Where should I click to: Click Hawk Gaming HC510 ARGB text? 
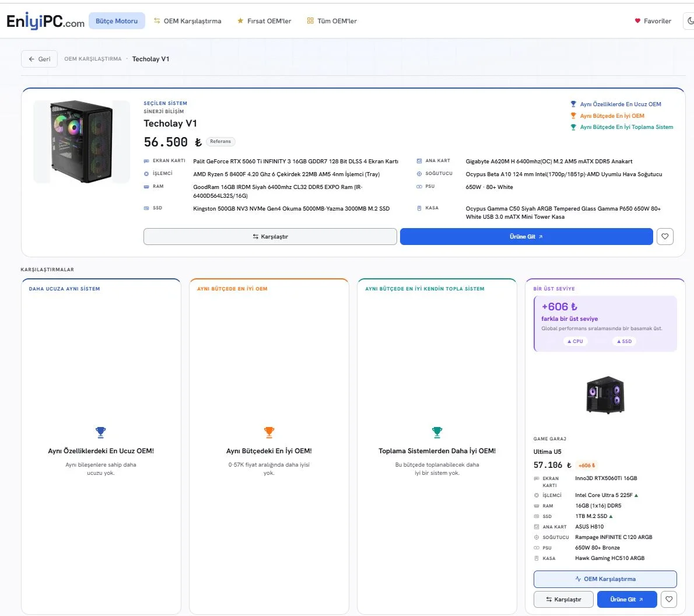[609, 558]
